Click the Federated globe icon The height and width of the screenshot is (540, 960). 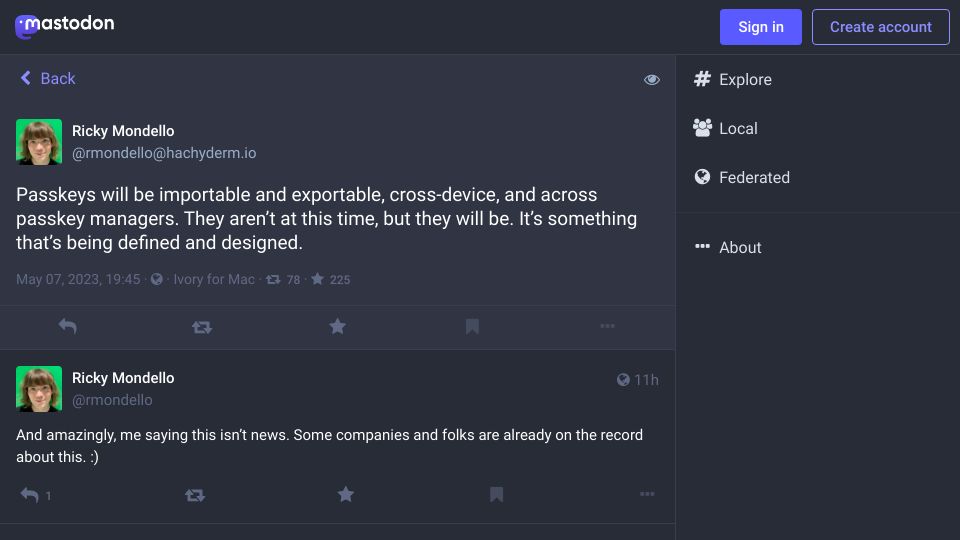(x=702, y=177)
